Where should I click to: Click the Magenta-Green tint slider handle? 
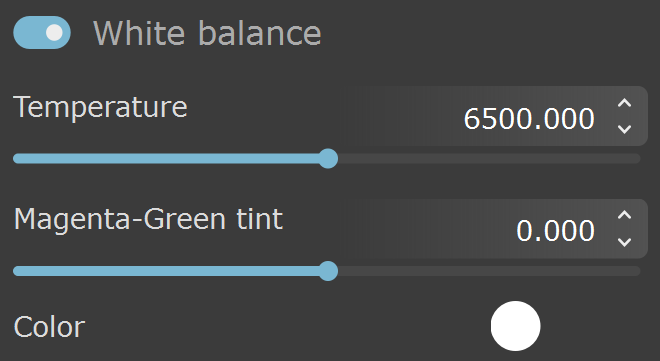pos(328,271)
